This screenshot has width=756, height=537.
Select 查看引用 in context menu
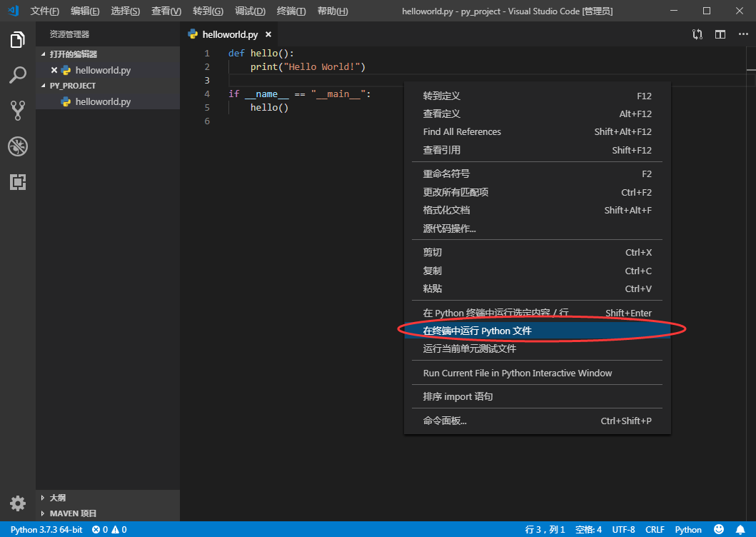click(x=537, y=150)
